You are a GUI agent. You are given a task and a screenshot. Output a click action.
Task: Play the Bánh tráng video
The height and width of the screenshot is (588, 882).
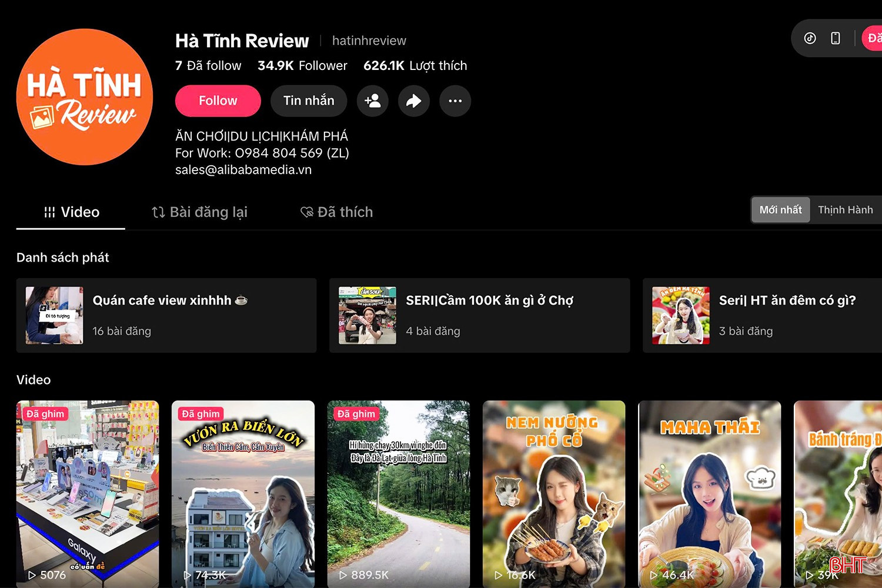pos(838,495)
